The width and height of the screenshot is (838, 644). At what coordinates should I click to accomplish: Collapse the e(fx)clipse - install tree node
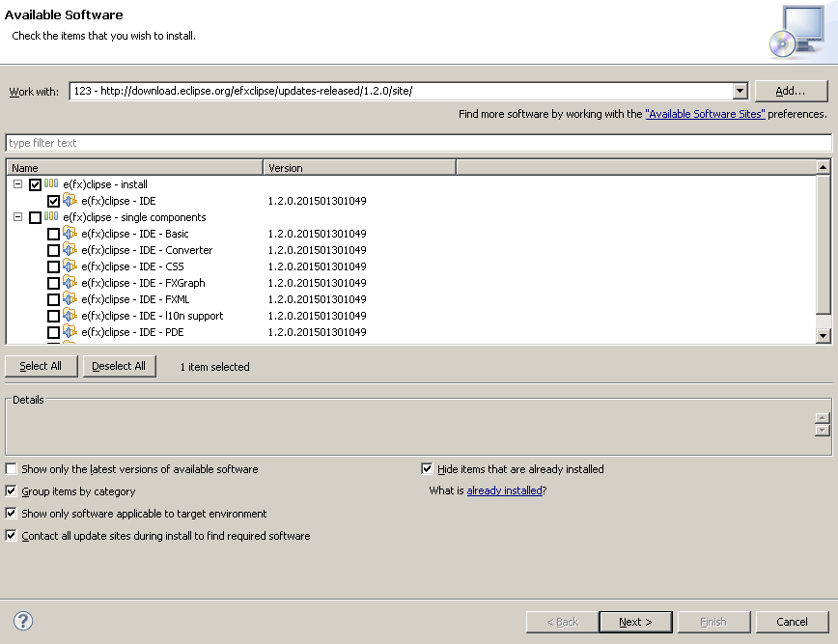coord(17,183)
